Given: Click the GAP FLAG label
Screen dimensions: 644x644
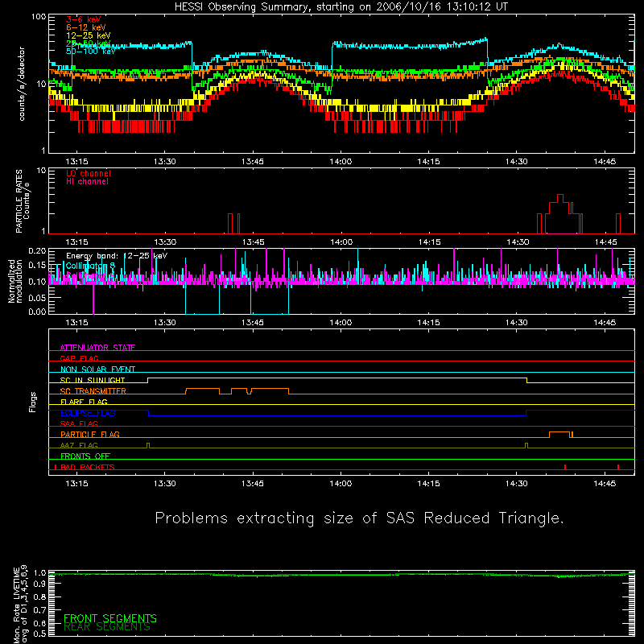Looking at the screenshot, I should (x=79, y=358).
